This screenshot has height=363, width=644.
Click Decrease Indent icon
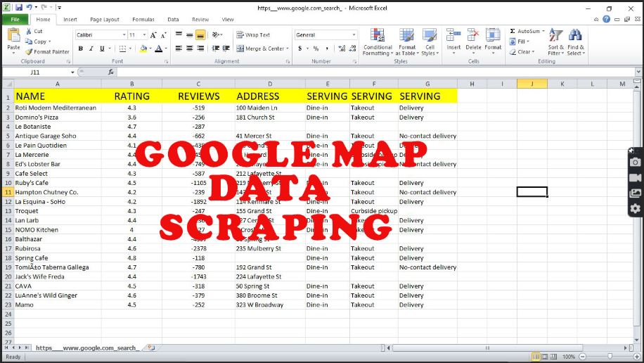point(215,49)
